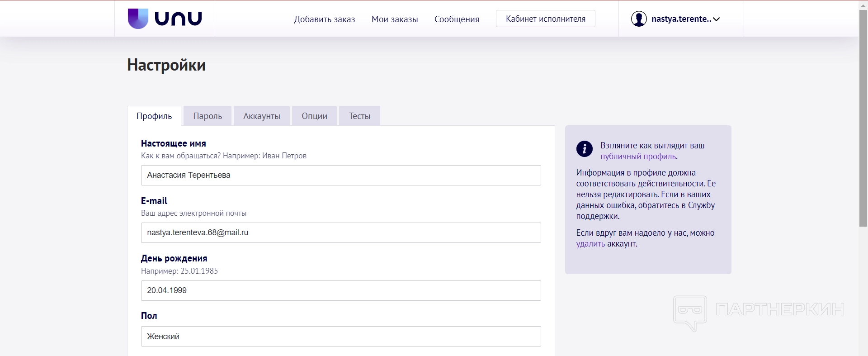Go to Мои заказы

tap(394, 19)
